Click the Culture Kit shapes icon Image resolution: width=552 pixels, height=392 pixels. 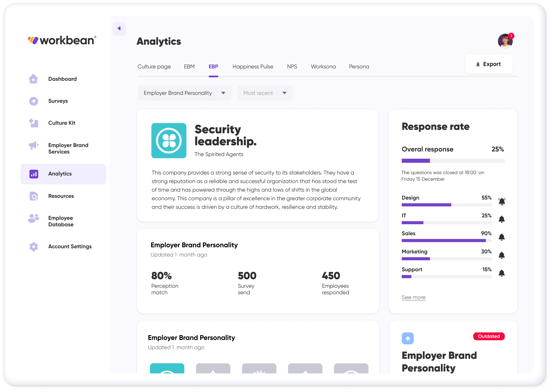(x=34, y=123)
